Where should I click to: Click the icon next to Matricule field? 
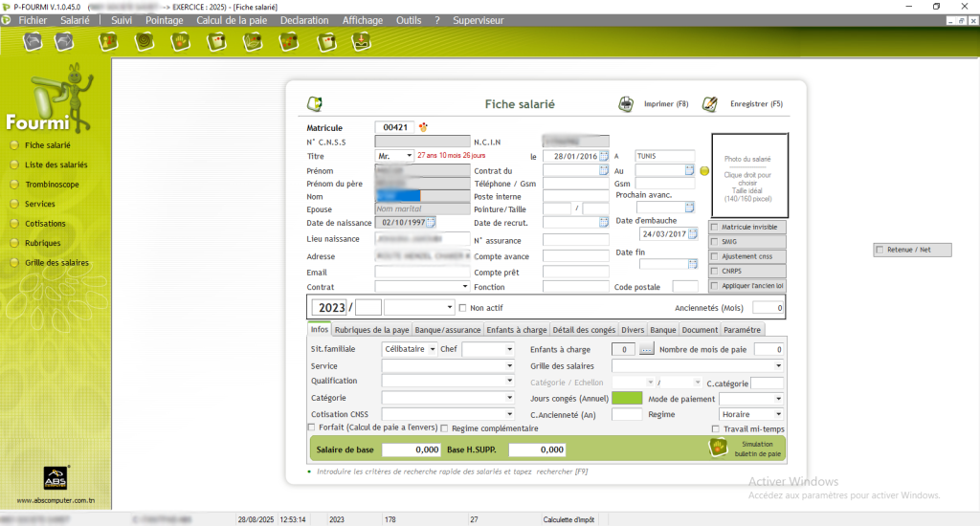click(x=423, y=127)
